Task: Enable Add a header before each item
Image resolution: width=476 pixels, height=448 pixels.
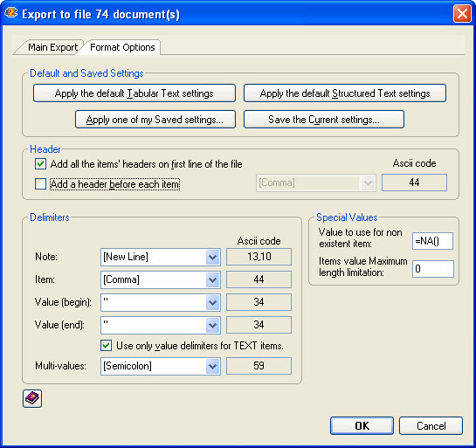Action: (40, 184)
